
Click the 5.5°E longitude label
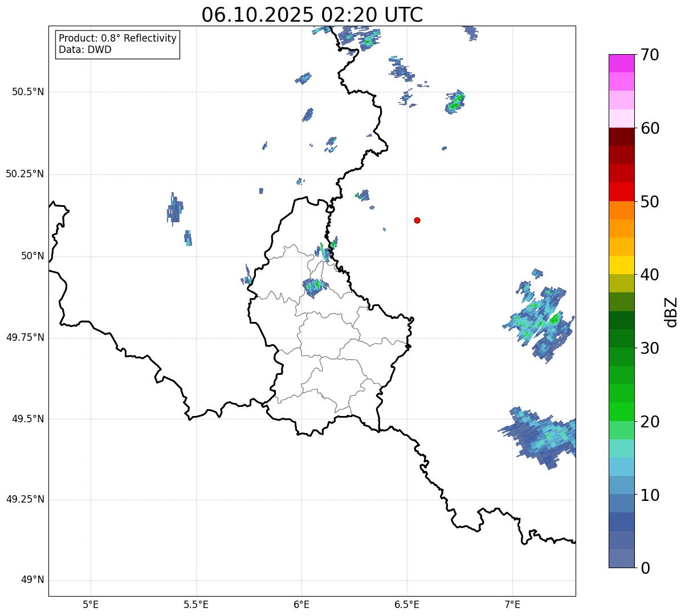pos(196,604)
